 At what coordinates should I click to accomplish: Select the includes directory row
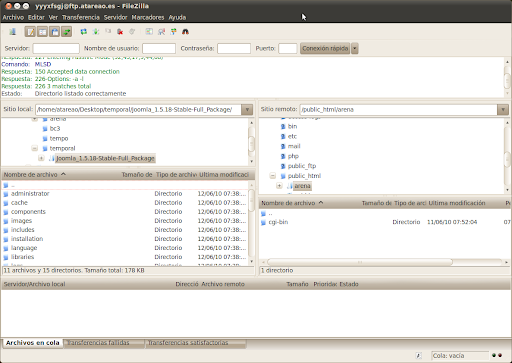pos(125,230)
